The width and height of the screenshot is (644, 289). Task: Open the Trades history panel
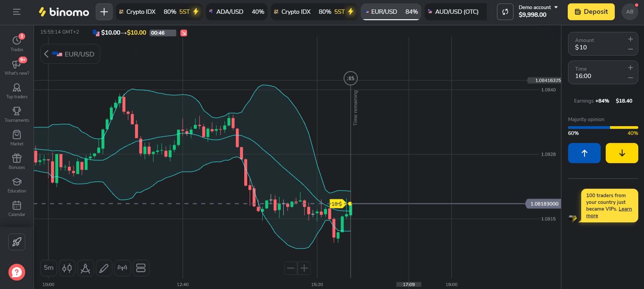[17, 43]
